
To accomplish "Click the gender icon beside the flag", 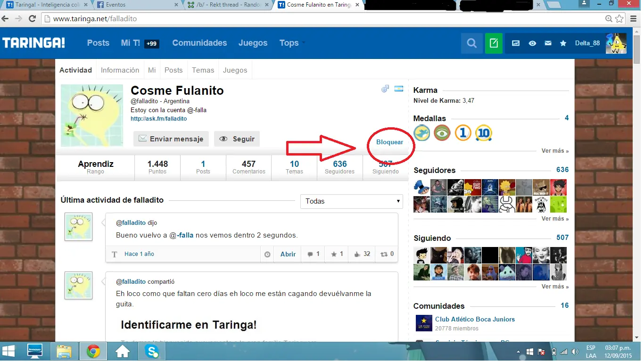I will click(x=385, y=89).
